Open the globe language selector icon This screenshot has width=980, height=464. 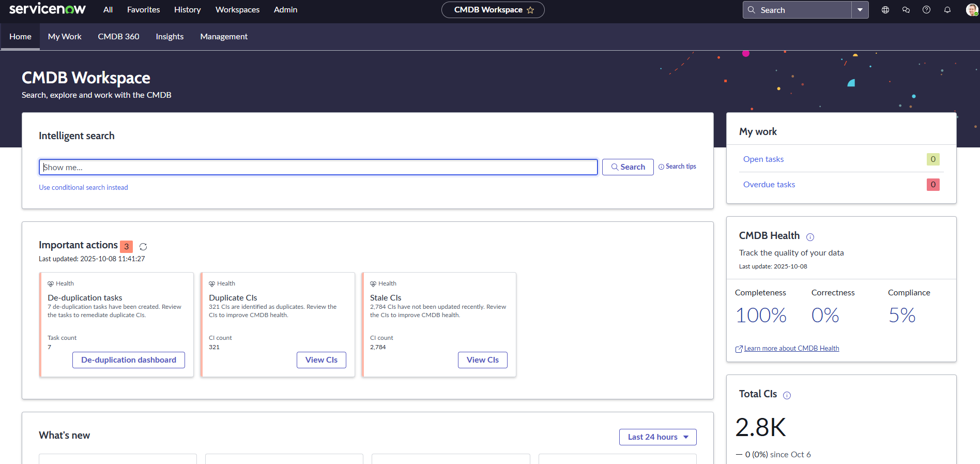(x=885, y=10)
